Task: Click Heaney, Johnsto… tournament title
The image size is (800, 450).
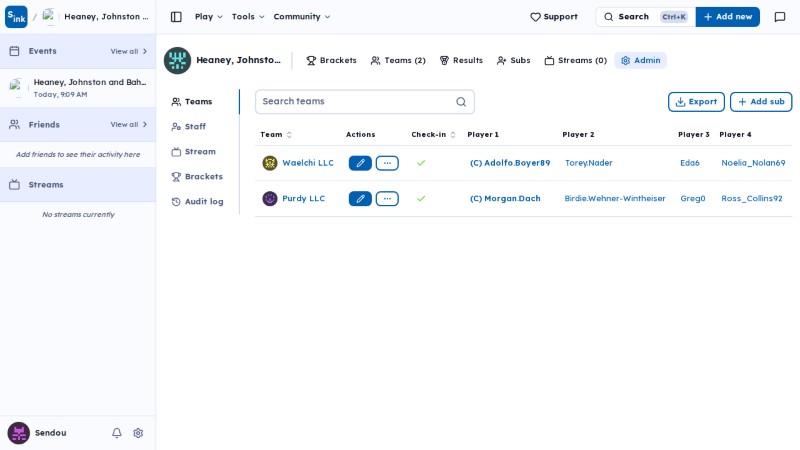Action: point(238,60)
